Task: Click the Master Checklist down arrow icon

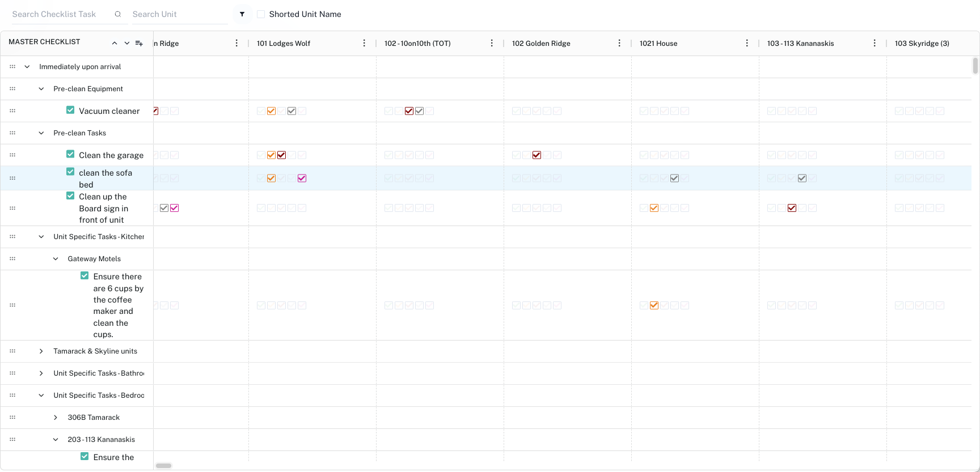Action: [127, 43]
